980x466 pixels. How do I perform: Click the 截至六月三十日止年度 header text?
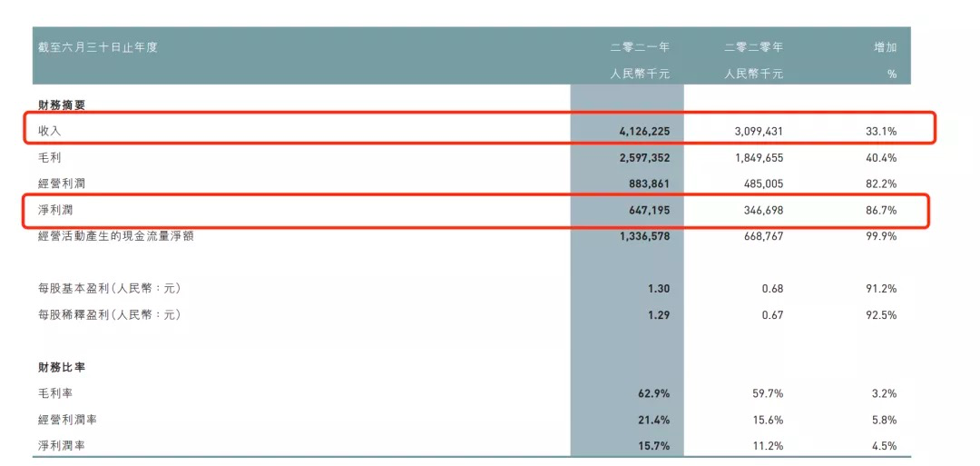click(x=98, y=47)
